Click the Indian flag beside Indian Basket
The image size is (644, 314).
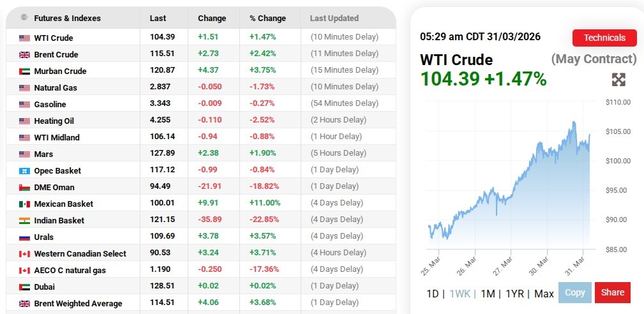24,220
